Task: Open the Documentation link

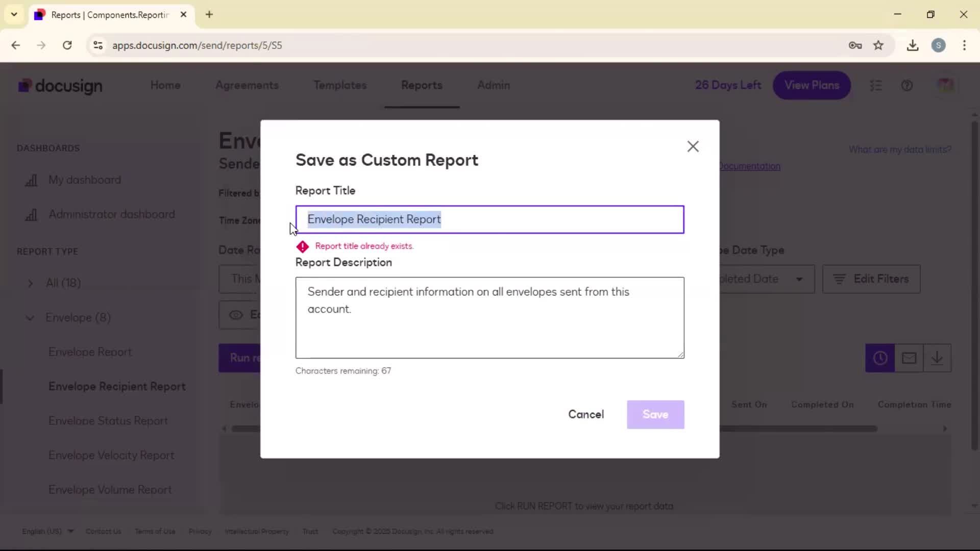Action: point(749,166)
